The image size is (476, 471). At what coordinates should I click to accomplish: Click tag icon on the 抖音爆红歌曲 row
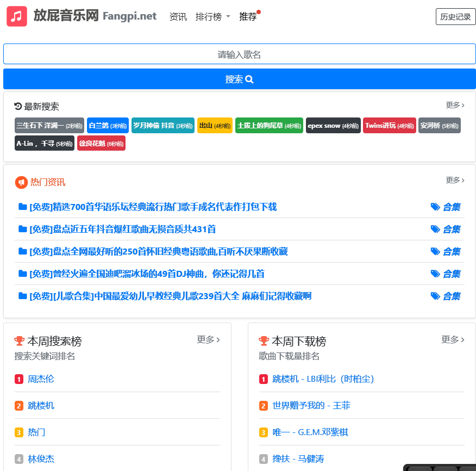pos(435,229)
